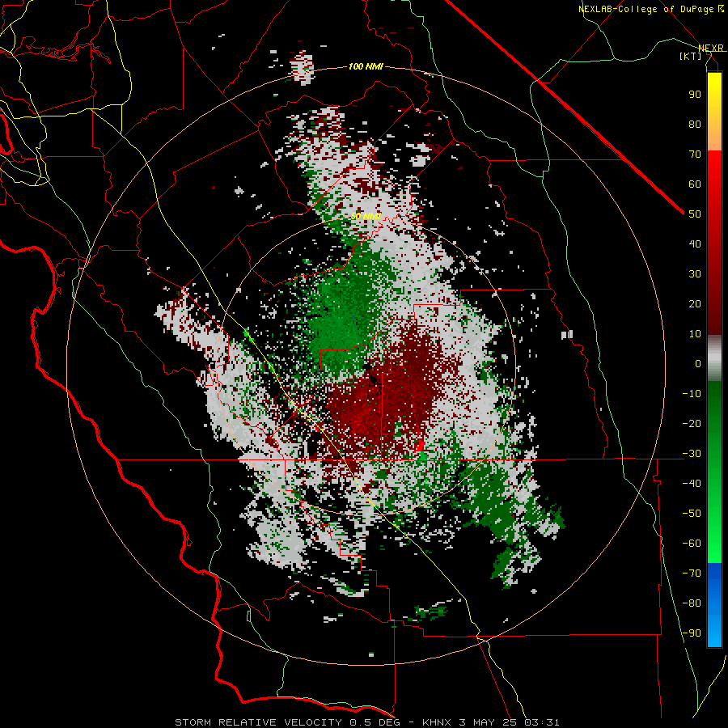Click the positive 20 legend value
The width and height of the screenshot is (728, 728).
695,304
